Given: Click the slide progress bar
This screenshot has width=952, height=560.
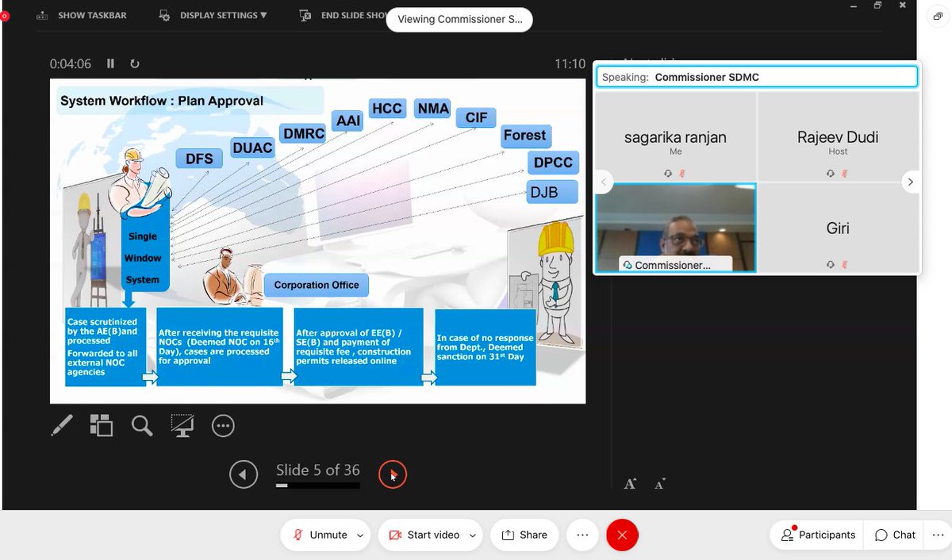Looking at the screenshot, I should (317, 485).
